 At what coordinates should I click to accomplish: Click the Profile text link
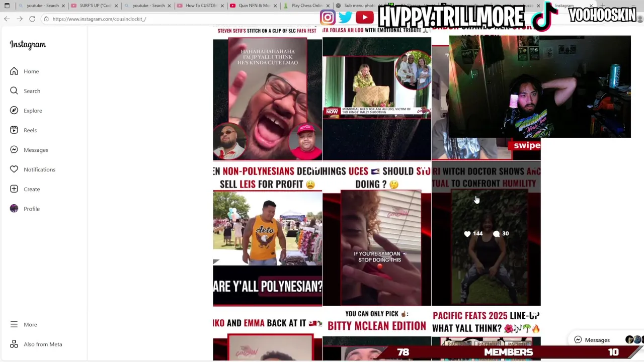[32, 209]
